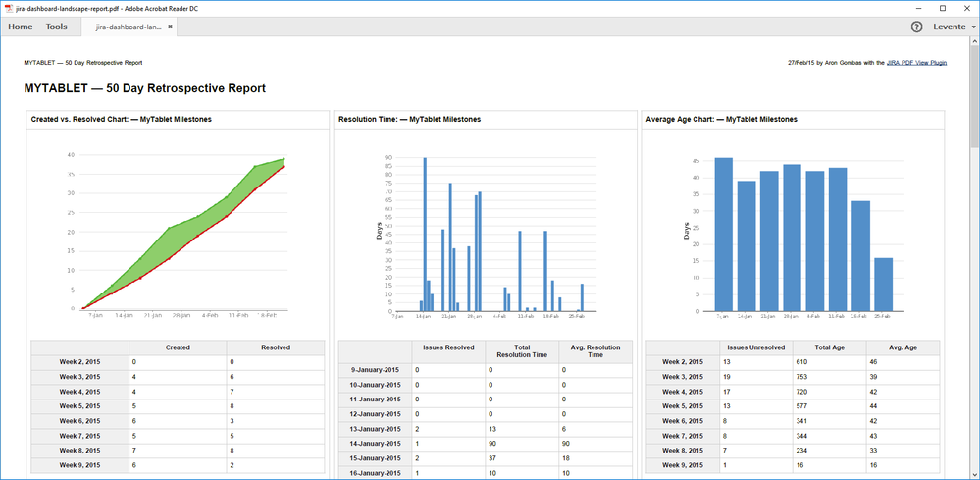Select the Week 5, 2015 row in Created table
This screenshot has width=980, height=480.
(x=178, y=405)
